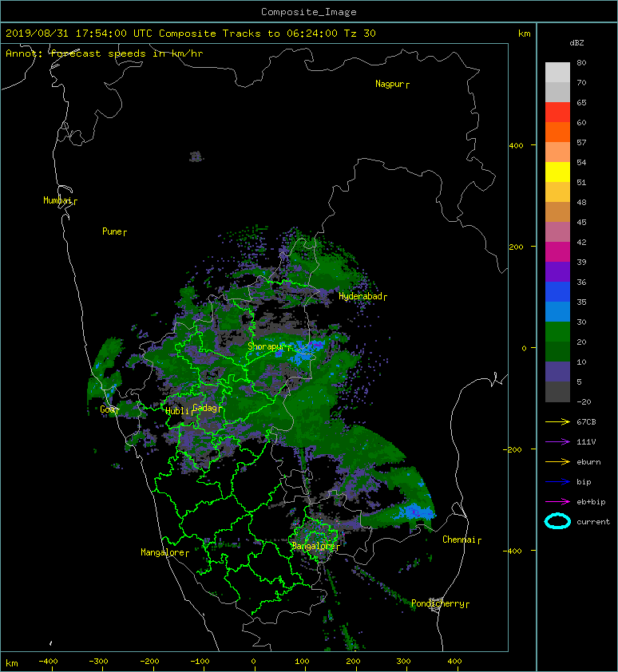Click the 111V legend label
618x672 pixels.
586,442
